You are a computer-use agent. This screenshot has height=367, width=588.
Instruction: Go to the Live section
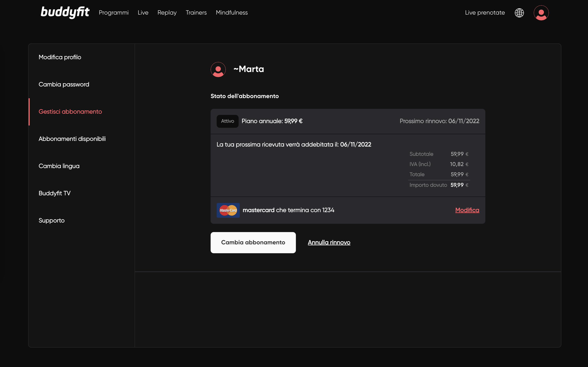point(143,13)
